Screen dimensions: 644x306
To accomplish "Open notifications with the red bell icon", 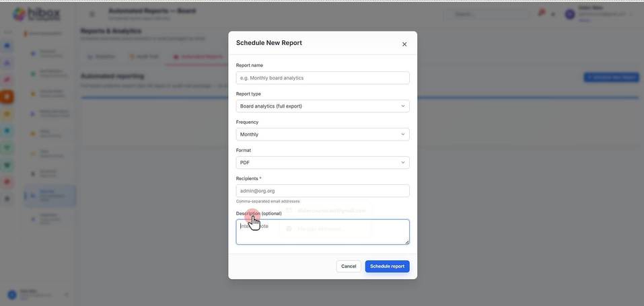I will point(542,13).
